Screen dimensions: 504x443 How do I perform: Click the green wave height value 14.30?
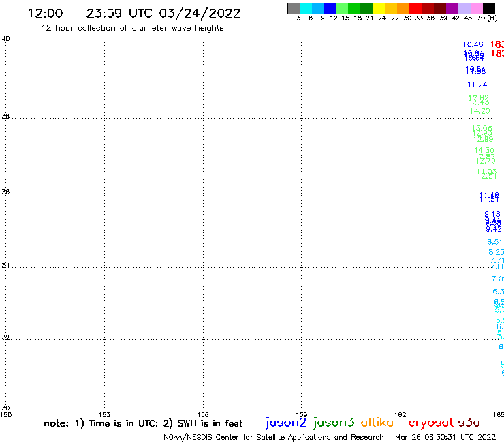tap(484, 150)
